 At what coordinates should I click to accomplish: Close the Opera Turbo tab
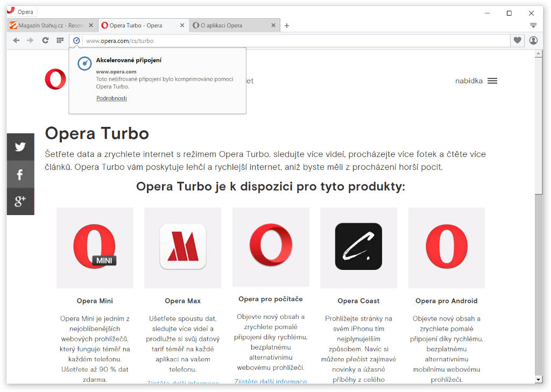[182, 25]
